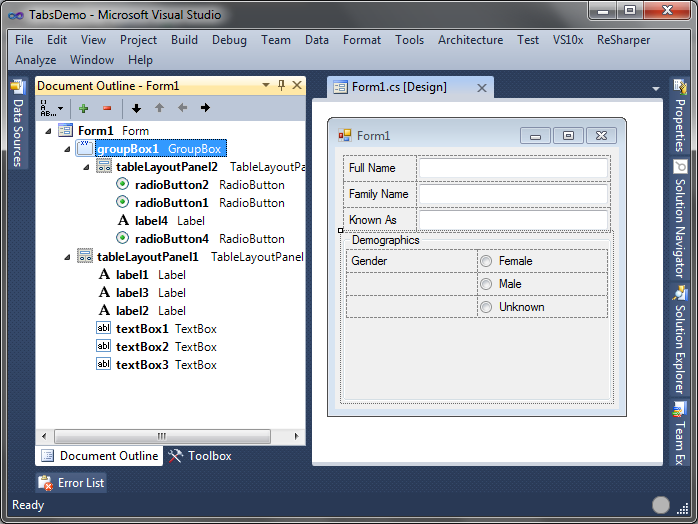
Task: Click the right arrow in outline toolbar
Action: coord(205,108)
